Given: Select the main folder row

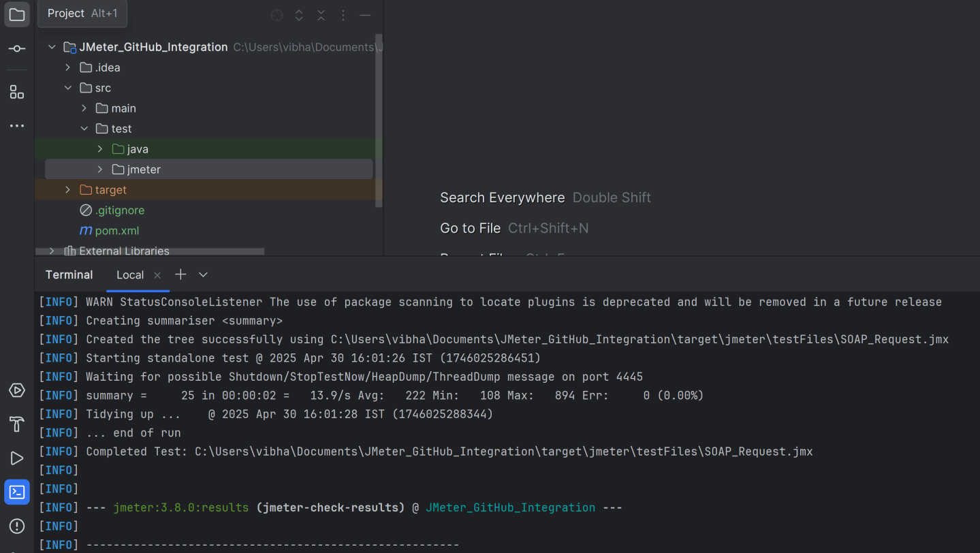Looking at the screenshot, I should pyautogui.click(x=208, y=108).
